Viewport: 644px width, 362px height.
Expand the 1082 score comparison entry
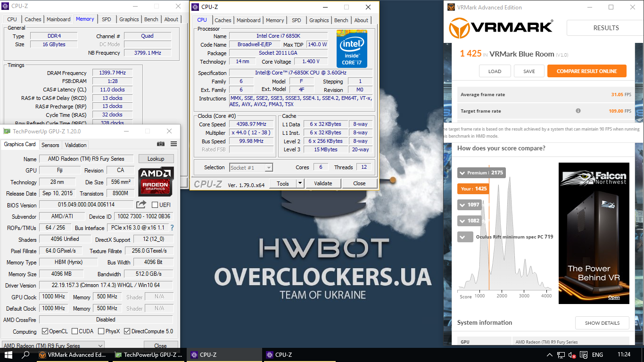470,221
